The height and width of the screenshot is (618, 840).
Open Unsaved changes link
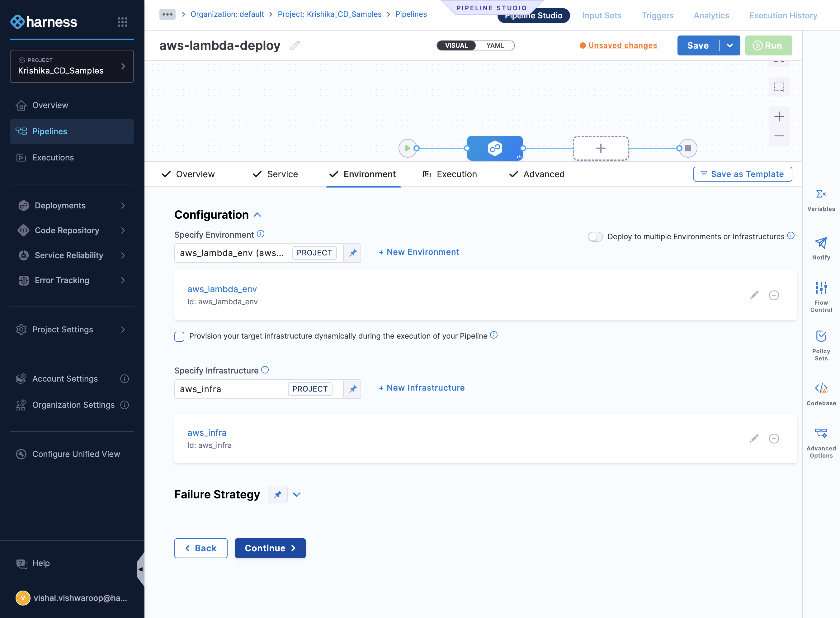coord(622,45)
